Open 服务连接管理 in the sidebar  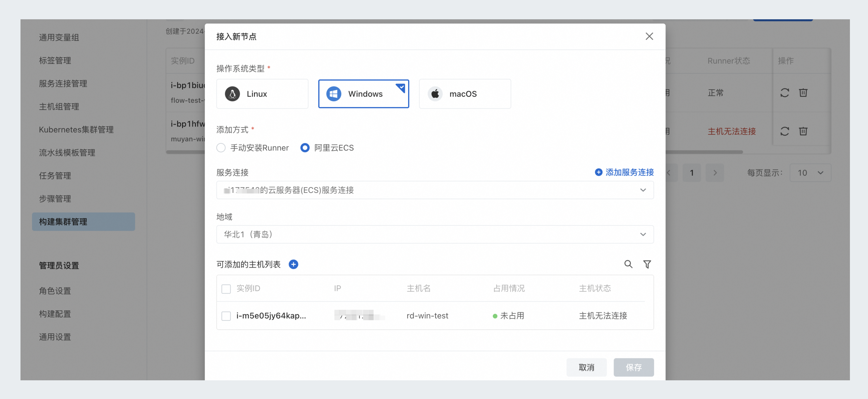click(63, 83)
